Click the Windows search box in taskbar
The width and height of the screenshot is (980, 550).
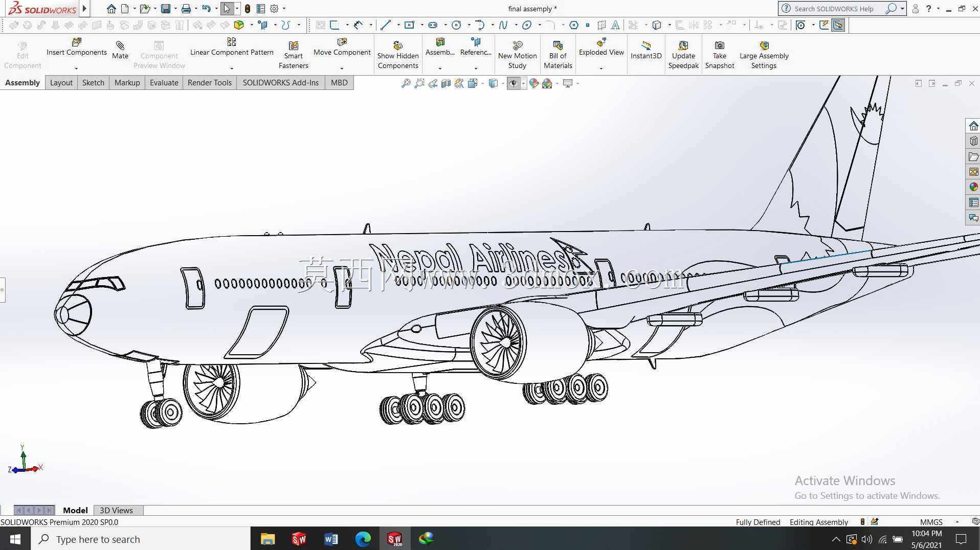pyautogui.click(x=141, y=539)
